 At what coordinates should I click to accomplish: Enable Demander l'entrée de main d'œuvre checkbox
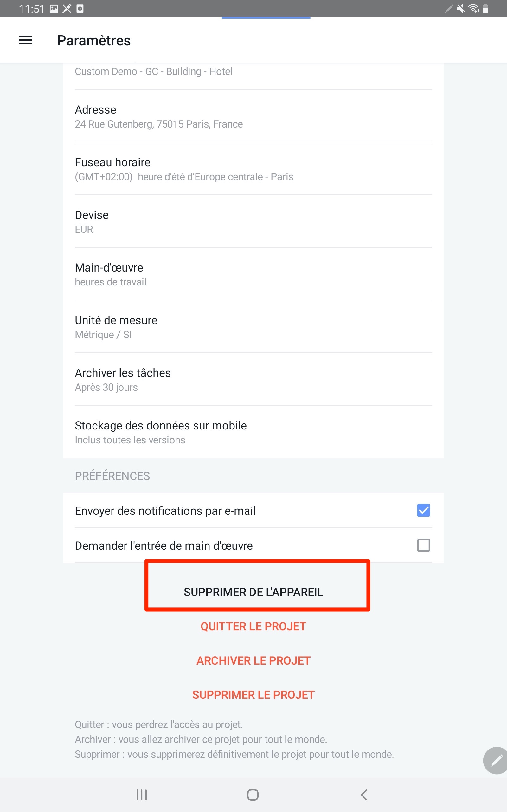click(x=424, y=545)
